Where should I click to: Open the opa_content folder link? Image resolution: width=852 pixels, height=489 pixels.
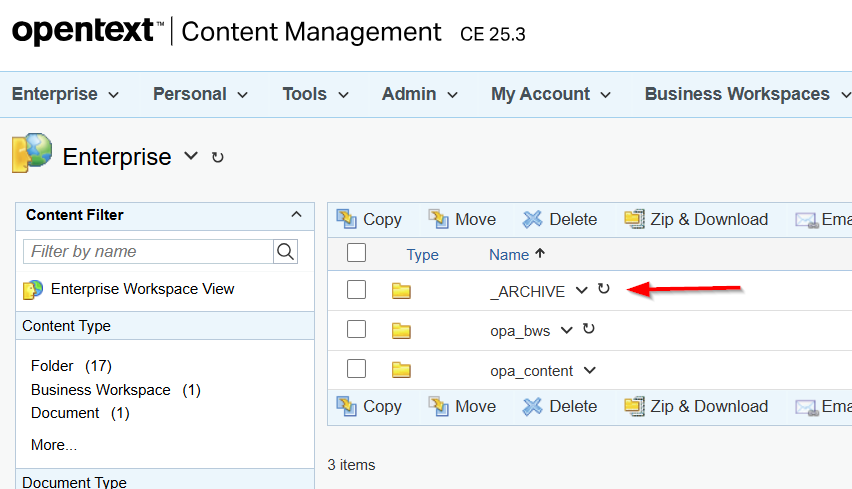531,371
